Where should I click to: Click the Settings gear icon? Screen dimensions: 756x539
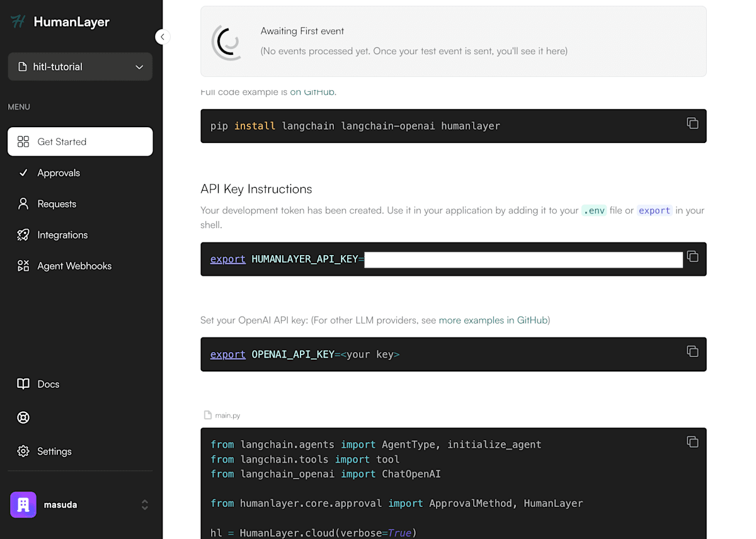coord(23,451)
